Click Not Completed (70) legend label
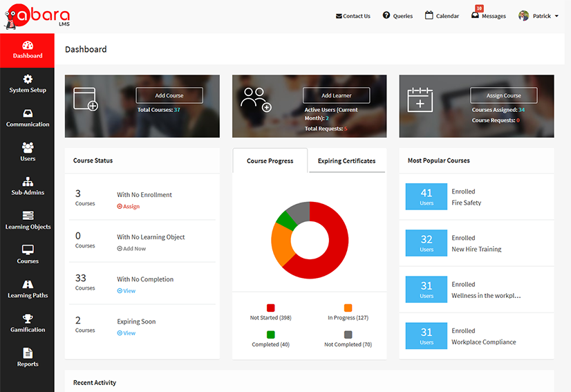 348,344
